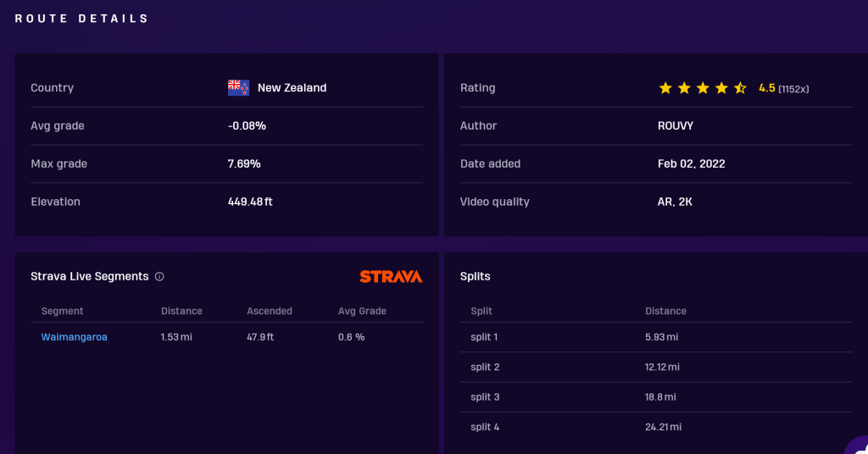Click the 1152x rating count
The height and width of the screenshot is (454, 868).
793,89
